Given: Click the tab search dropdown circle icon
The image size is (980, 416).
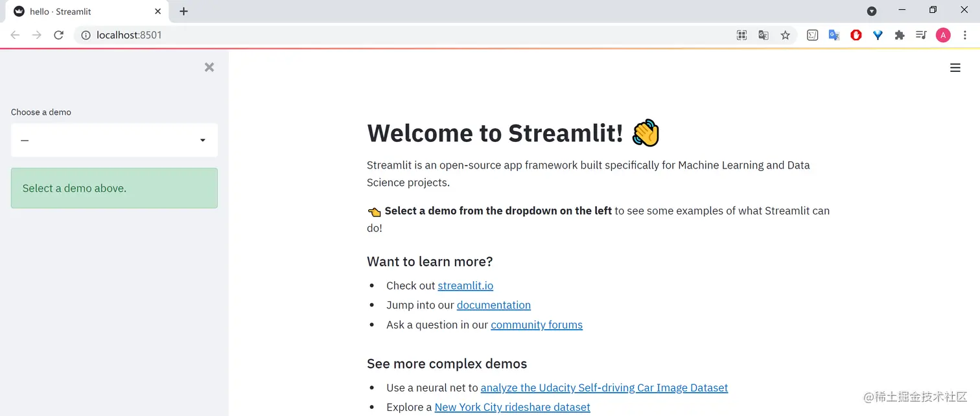Looking at the screenshot, I should 872,11.
